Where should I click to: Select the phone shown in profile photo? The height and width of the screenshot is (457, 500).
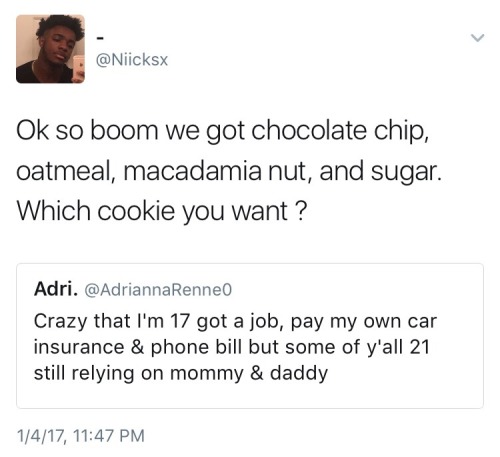[79, 69]
